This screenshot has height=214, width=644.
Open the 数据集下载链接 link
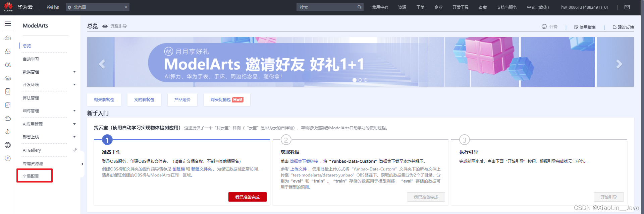point(304,161)
